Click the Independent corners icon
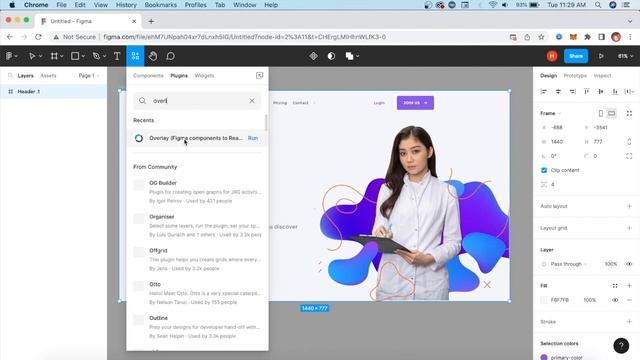640x360 pixels. coord(629,156)
